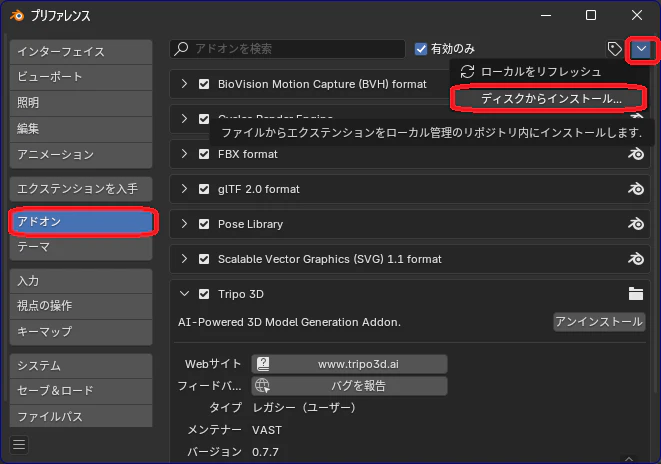Open the 視点の操作 preferences tab
The width and height of the screenshot is (661, 464).
(x=81, y=306)
